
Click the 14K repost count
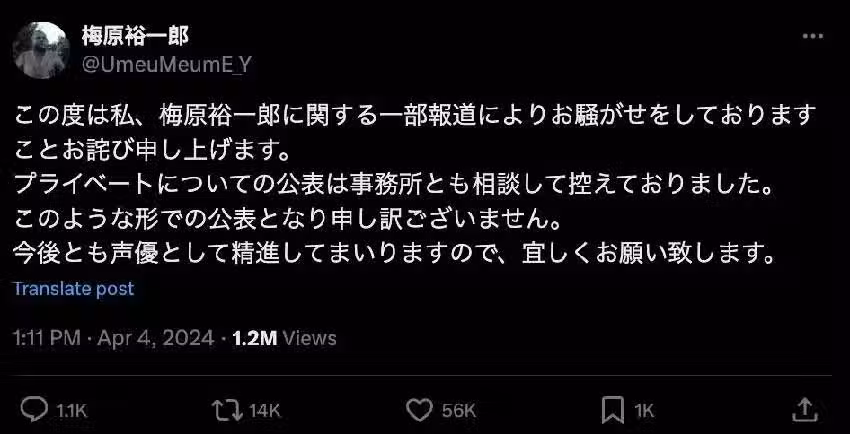[265, 411]
